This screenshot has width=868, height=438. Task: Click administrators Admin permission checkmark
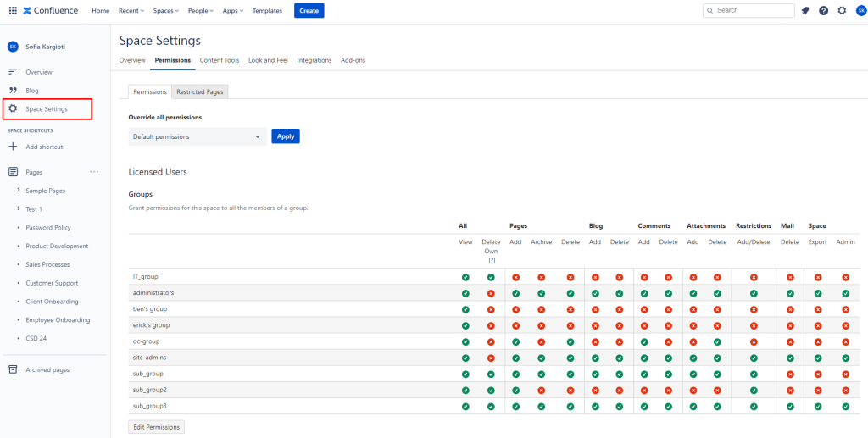pos(845,293)
